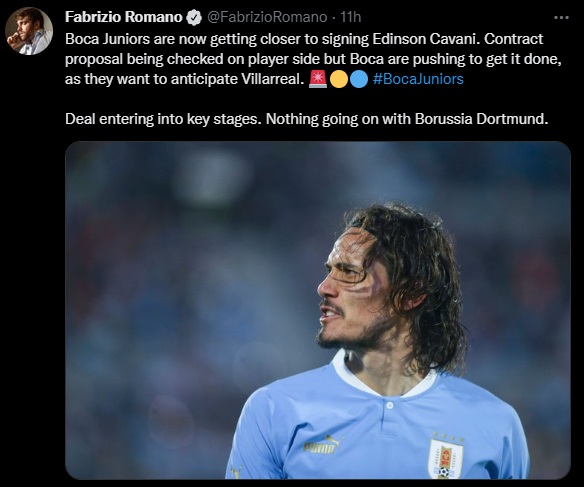
Task: Click the red siren emoji
Action: click(318, 79)
